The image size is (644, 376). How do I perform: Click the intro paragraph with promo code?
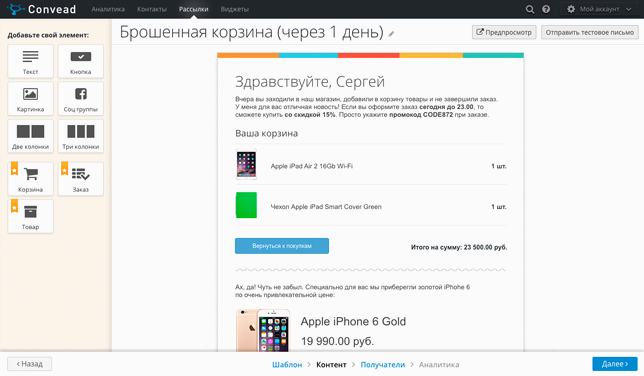click(366, 107)
